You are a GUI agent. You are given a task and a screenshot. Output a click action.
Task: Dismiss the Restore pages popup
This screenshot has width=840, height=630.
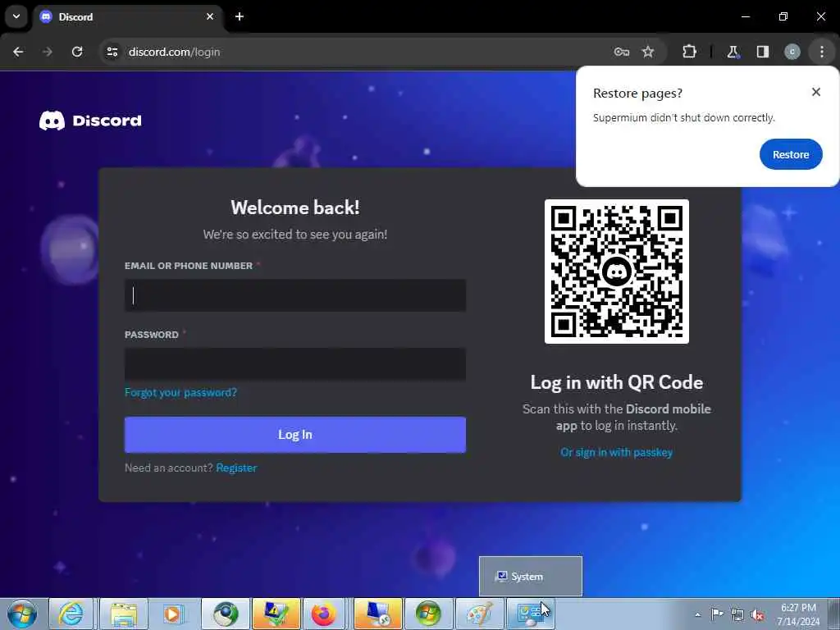coord(816,92)
